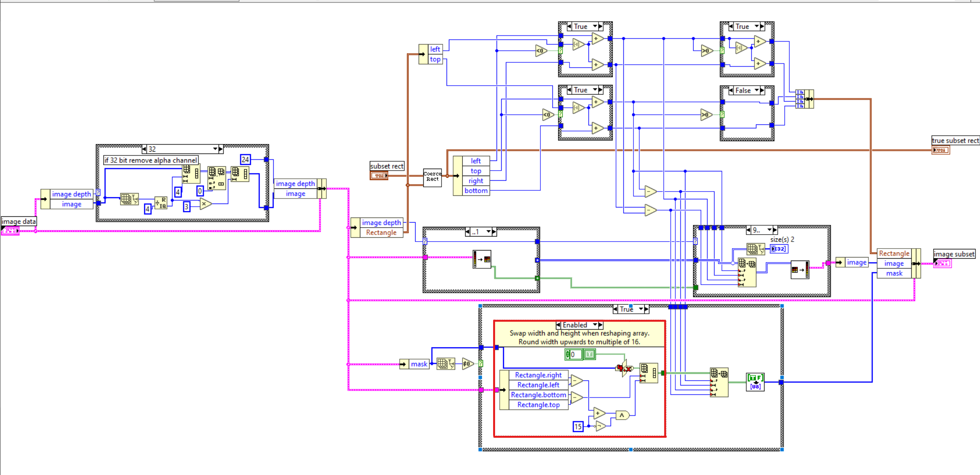Click the numeric constant 0 in the 32 case
This screenshot has width=980, height=475.
pyautogui.click(x=200, y=191)
